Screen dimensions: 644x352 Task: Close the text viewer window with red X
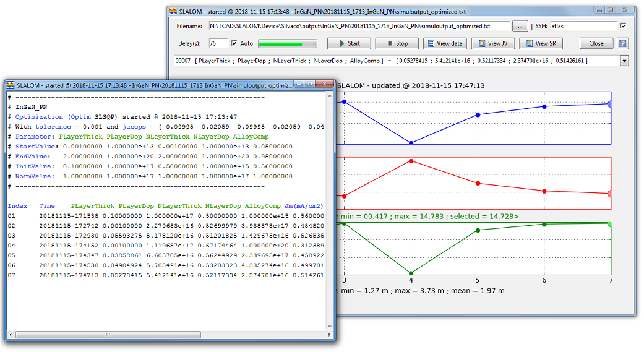(x=324, y=84)
